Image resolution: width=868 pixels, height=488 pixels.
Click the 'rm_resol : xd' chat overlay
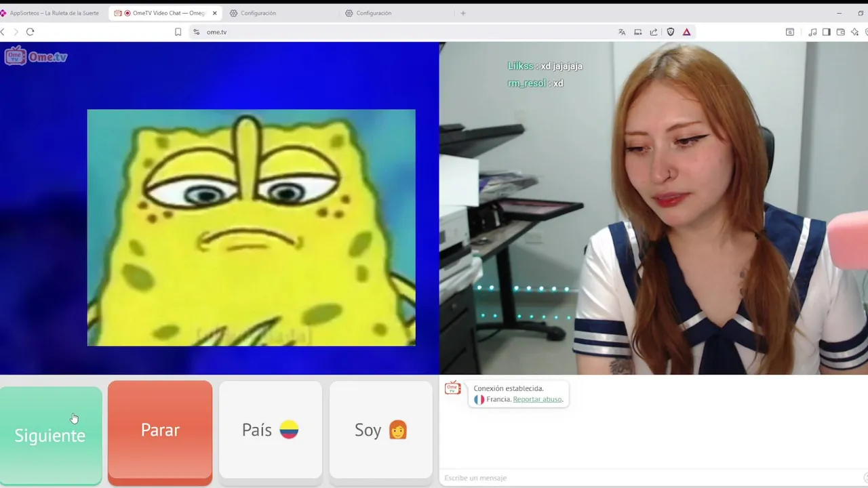[535, 83]
